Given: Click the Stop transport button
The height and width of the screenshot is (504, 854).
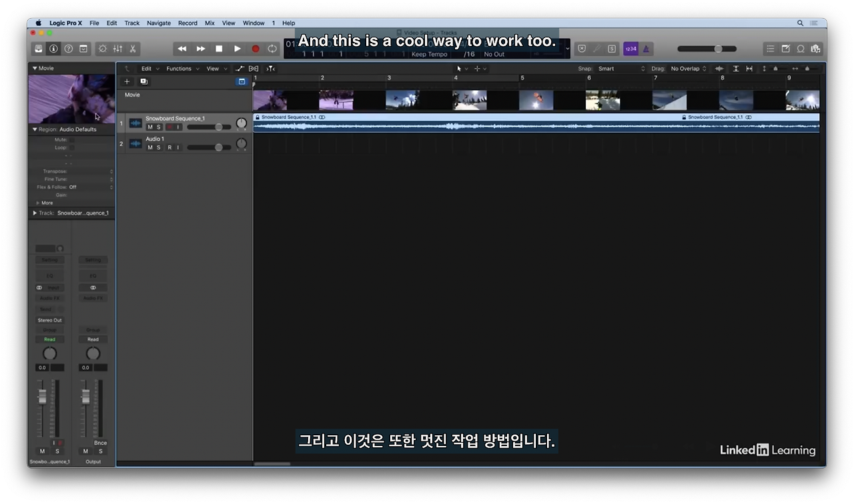Looking at the screenshot, I should click(x=219, y=49).
